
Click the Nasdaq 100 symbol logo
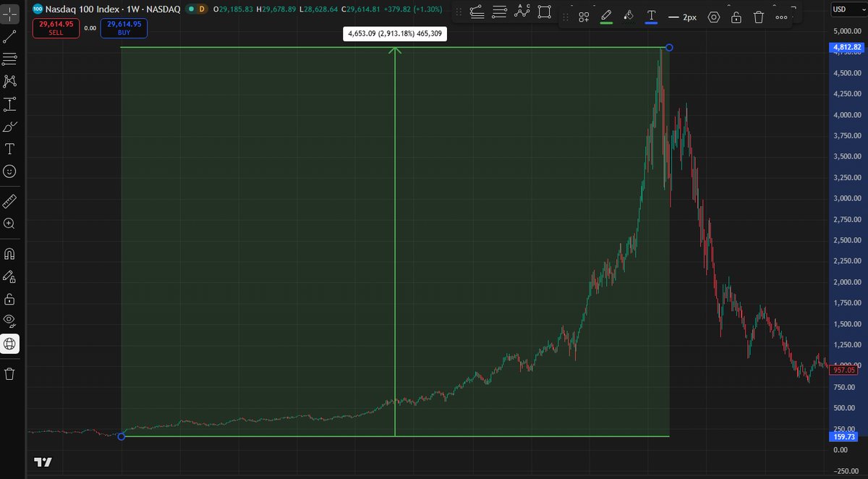point(38,9)
